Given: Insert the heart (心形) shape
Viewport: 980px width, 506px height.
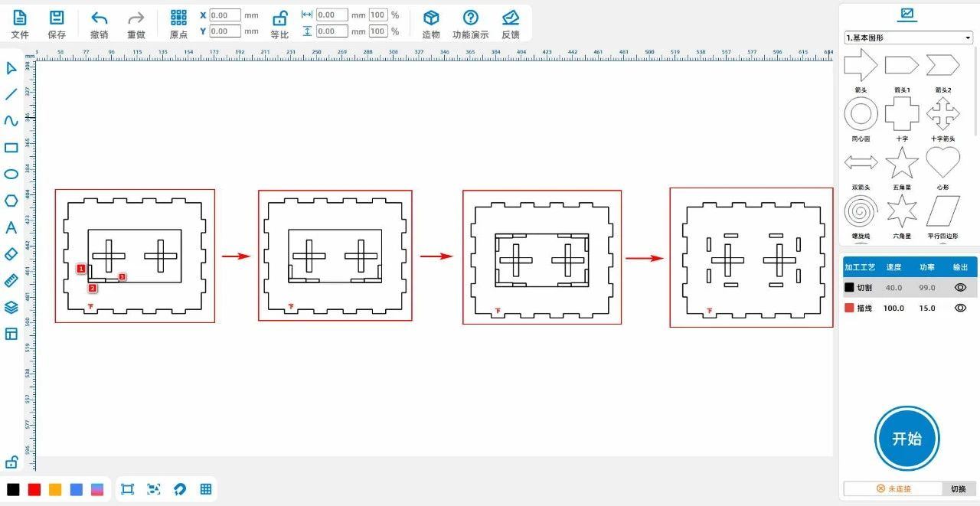Looking at the screenshot, I should coord(942,162).
